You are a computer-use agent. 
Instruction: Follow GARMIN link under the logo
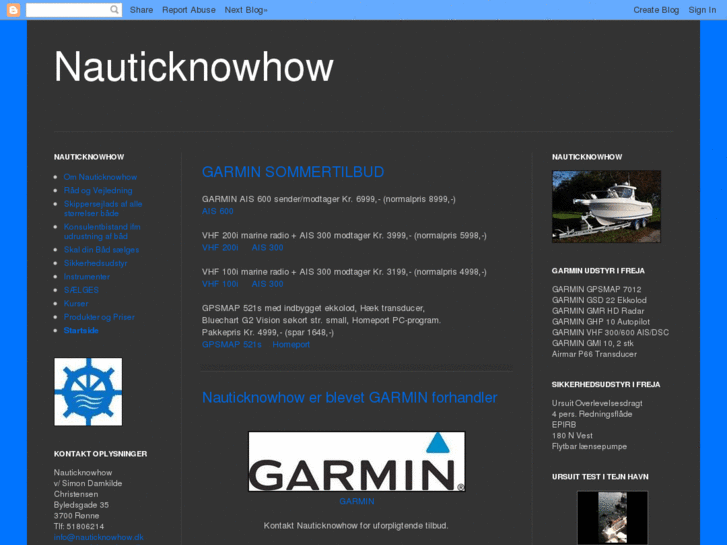(357, 501)
